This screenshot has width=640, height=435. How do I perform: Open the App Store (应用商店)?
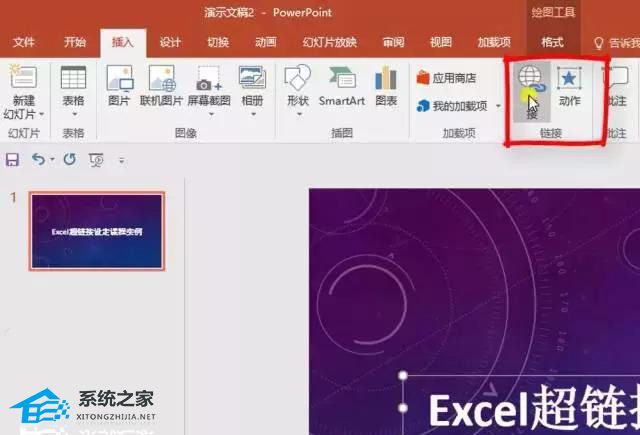pyautogui.click(x=446, y=78)
